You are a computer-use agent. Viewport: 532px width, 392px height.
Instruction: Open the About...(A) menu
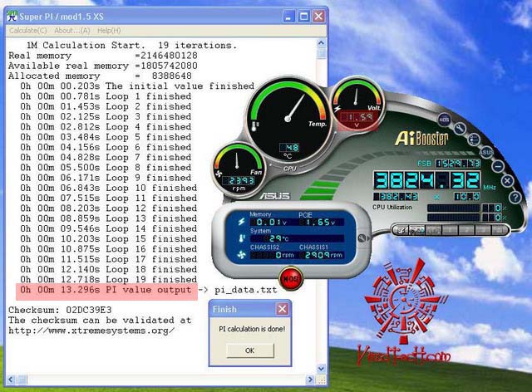[72, 31]
